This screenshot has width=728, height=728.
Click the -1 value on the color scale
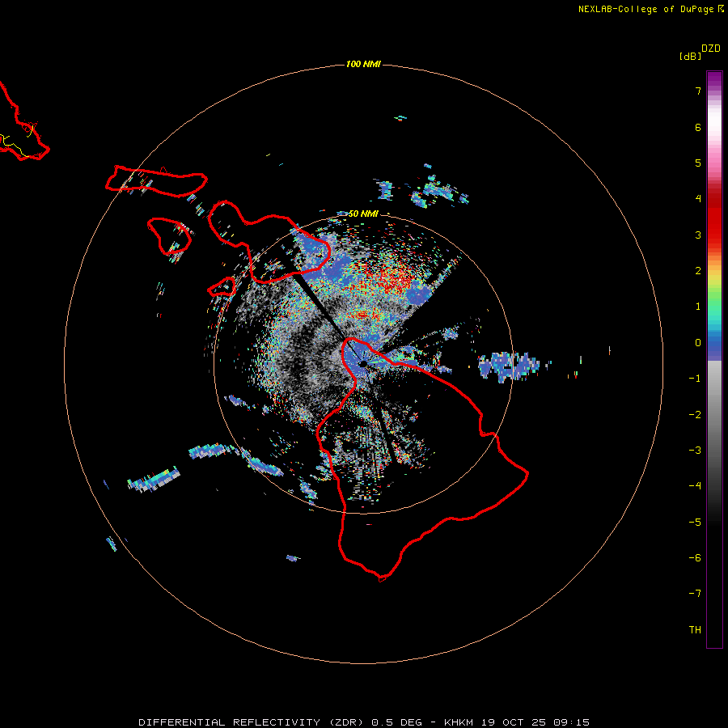click(x=695, y=379)
